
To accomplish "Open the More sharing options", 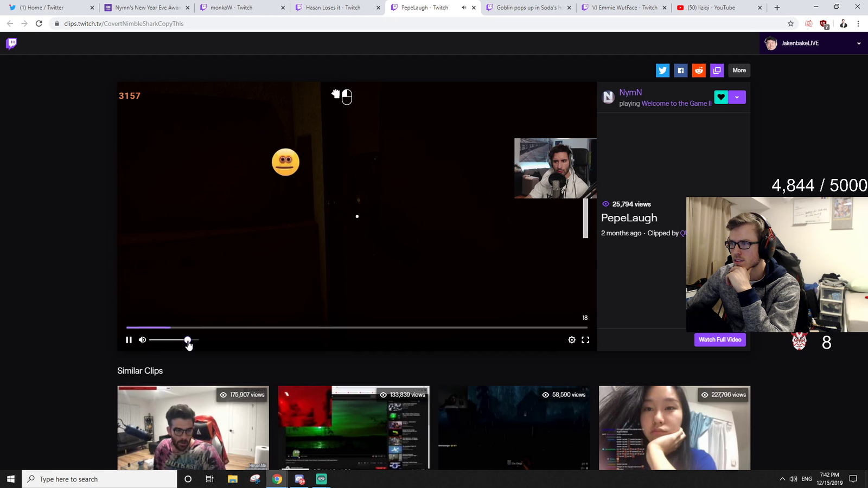I will point(739,70).
